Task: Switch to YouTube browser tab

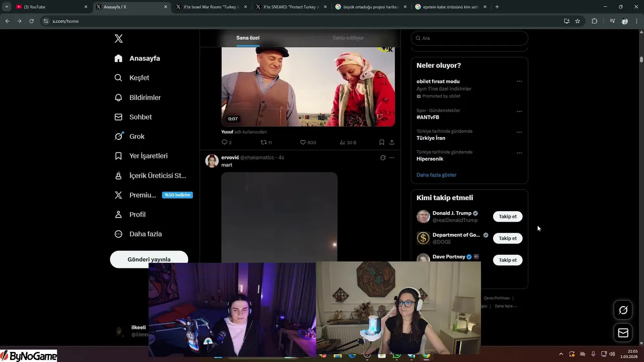Action: (x=52, y=7)
